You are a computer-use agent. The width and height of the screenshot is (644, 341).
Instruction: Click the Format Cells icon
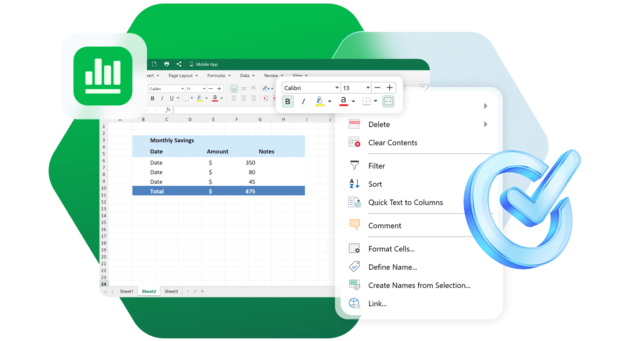(x=354, y=249)
